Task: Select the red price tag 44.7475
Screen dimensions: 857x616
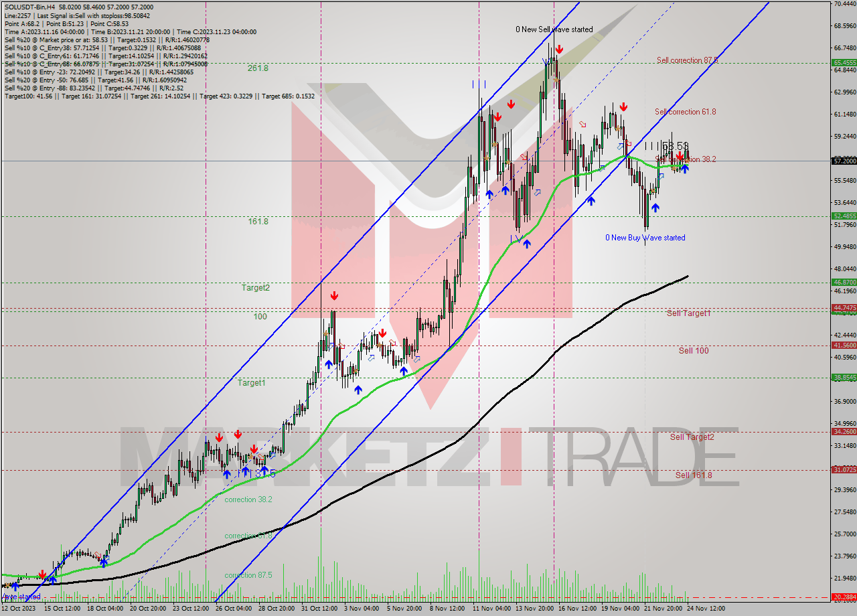Action: 844,307
